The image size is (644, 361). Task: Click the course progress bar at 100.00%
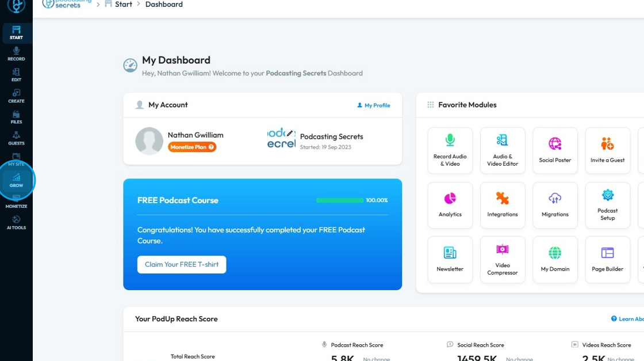point(340,200)
